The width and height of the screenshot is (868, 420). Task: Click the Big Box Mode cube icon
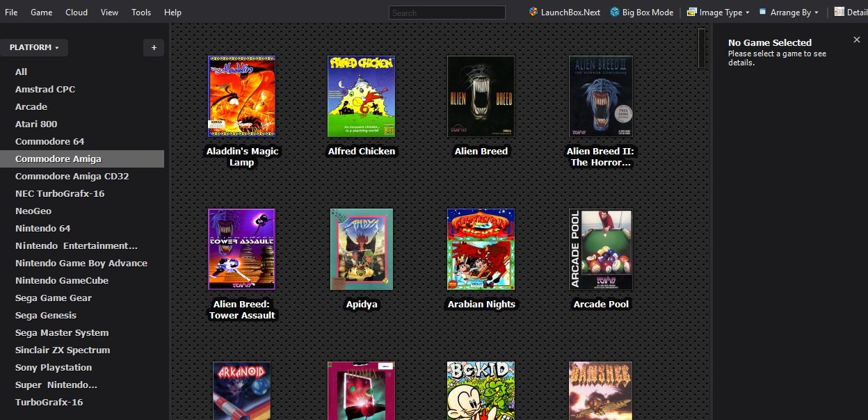(x=615, y=12)
